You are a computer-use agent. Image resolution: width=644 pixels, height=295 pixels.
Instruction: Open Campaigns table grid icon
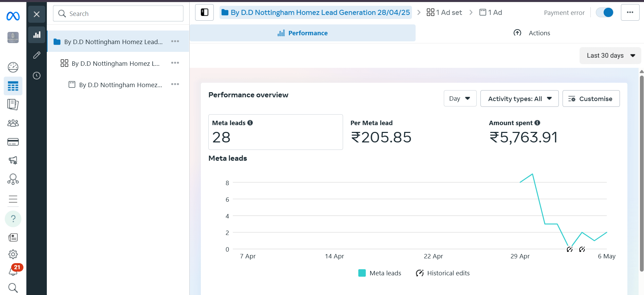tap(13, 86)
